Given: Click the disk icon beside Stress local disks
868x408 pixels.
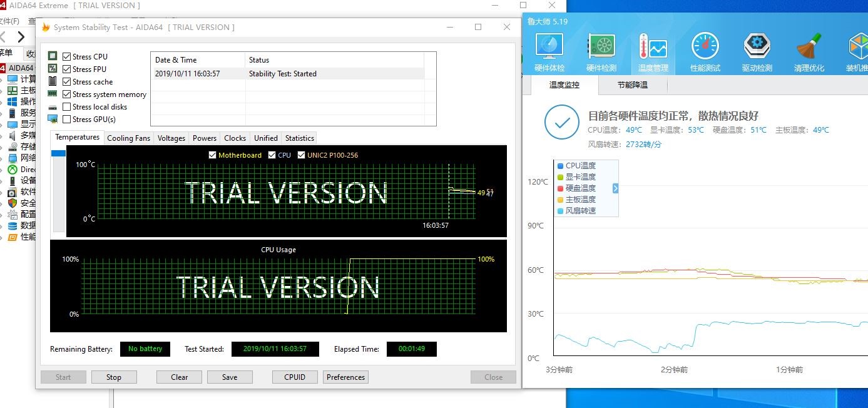Looking at the screenshot, I should tap(53, 107).
